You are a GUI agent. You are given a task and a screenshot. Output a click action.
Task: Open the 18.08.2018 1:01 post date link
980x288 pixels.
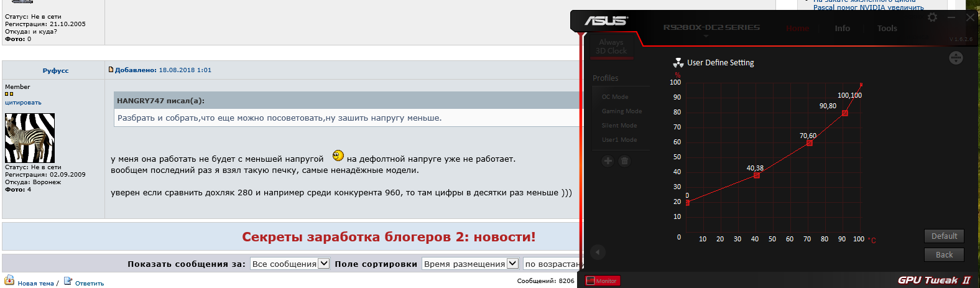[185, 70]
